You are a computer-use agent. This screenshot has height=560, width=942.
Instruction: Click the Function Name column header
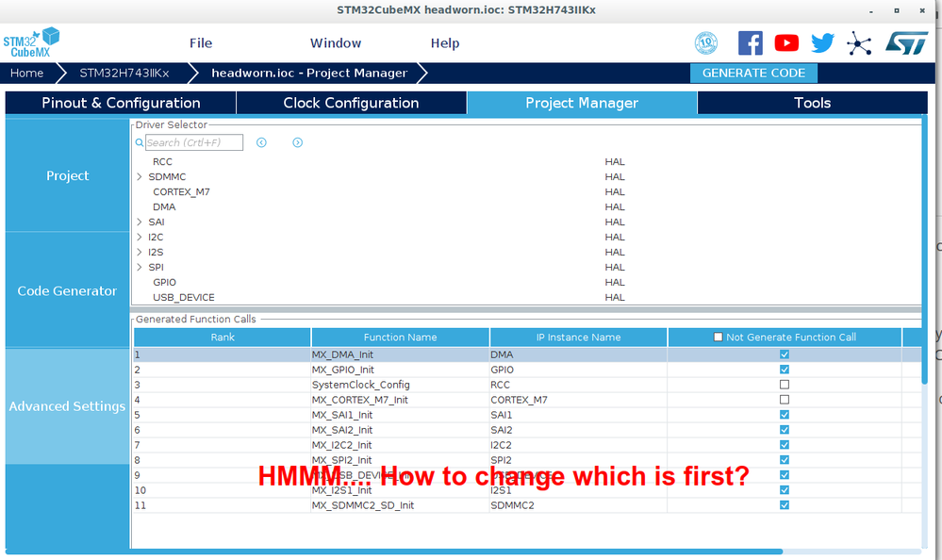(400, 338)
